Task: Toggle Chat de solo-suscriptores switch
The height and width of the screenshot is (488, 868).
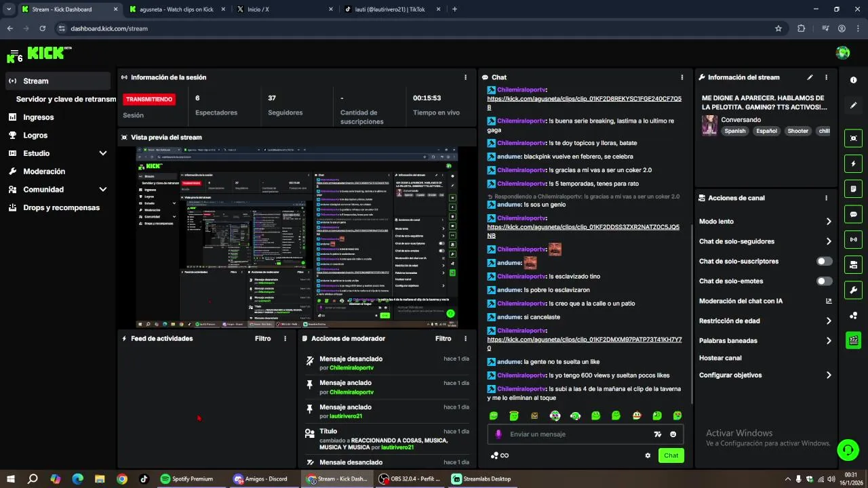Action: tap(825, 261)
